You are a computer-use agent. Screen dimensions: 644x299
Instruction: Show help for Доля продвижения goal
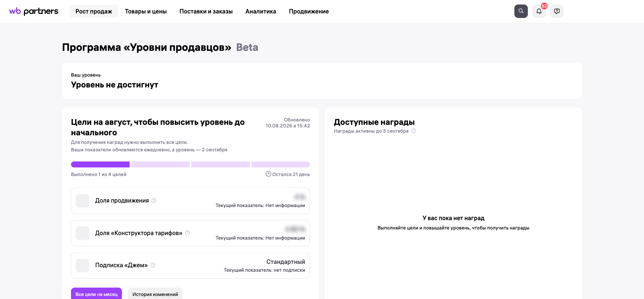(x=154, y=200)
